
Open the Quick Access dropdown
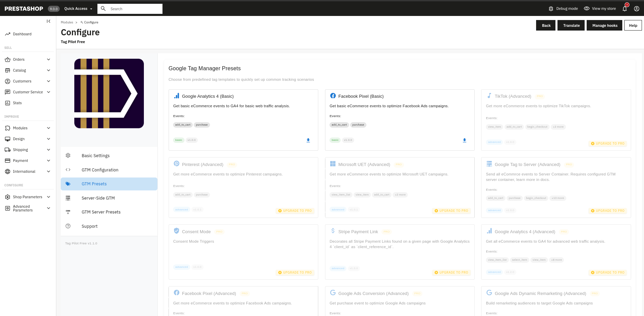click(x=78, y=9)
